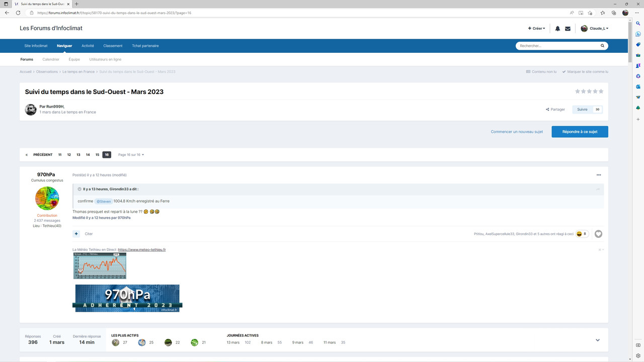Click Marquer le site comme lu
This screenshot has height=362, width=644.
coord(585,72)
